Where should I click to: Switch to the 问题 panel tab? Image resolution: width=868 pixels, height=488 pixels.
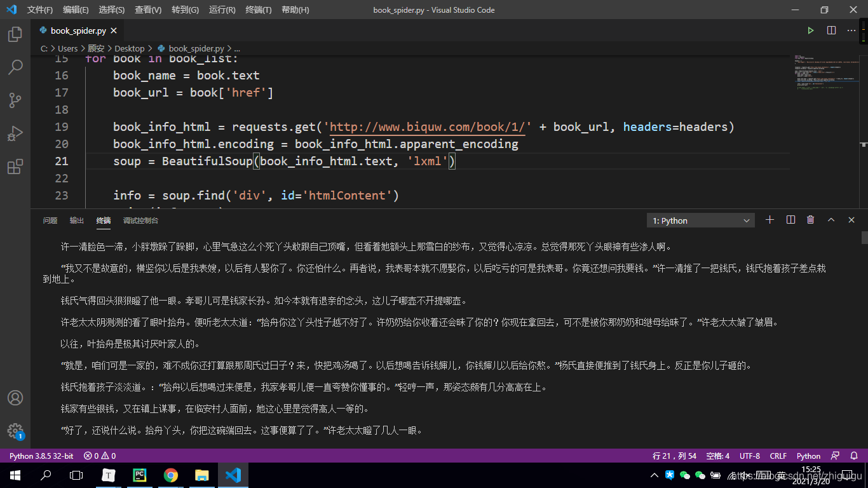tap(50, 220)
